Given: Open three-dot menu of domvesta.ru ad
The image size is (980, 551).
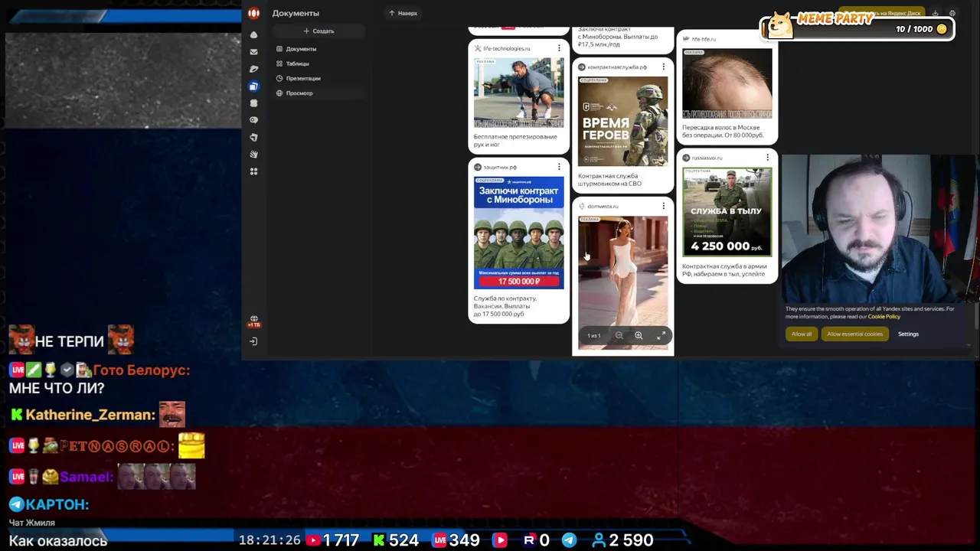Looking at the screenshot, I should click(663, 206).
